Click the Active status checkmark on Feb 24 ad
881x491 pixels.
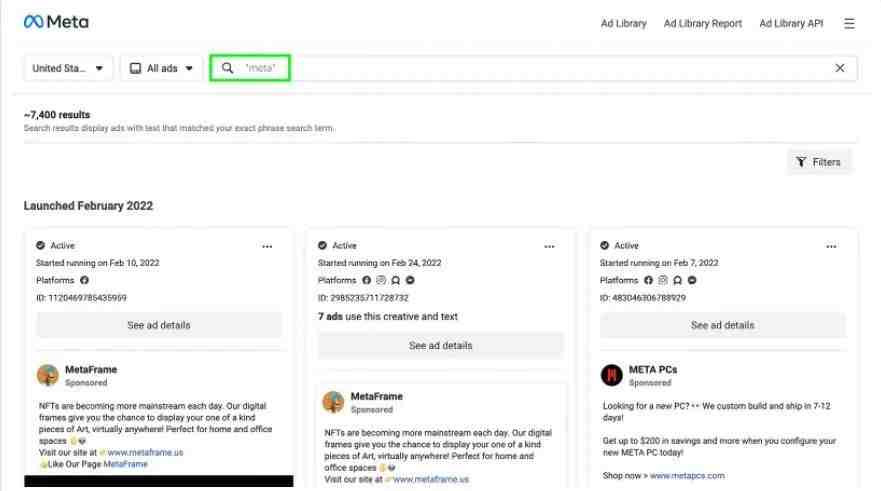tap(323, 246)
